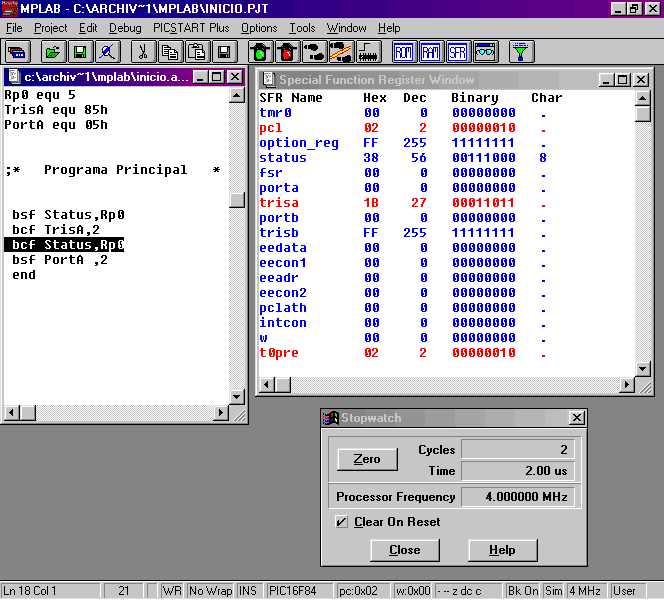Open the Options menu
The image size is (664, 600).
[259, 28]
